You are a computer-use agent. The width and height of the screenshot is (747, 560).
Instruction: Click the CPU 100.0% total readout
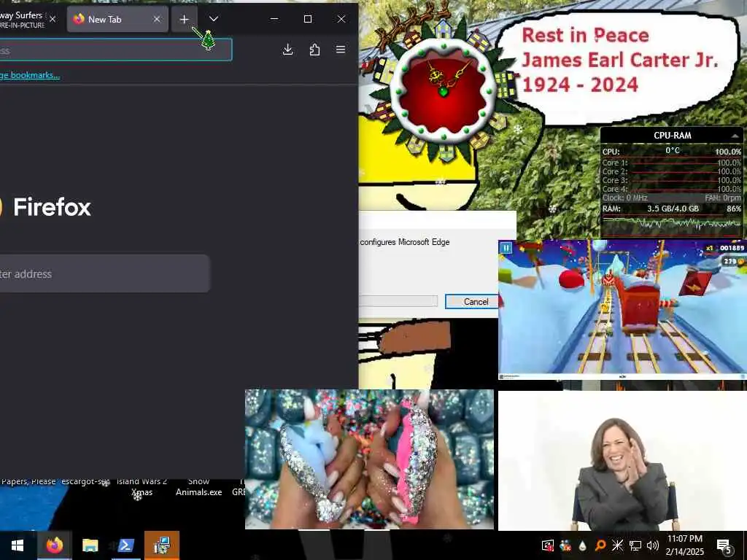pyautogui.click(x=728, y=152)
